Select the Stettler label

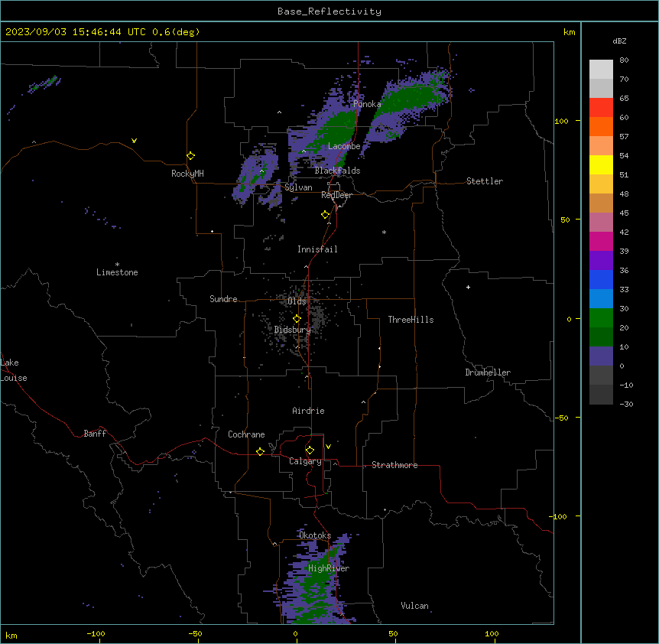click(x=485, y=181)
